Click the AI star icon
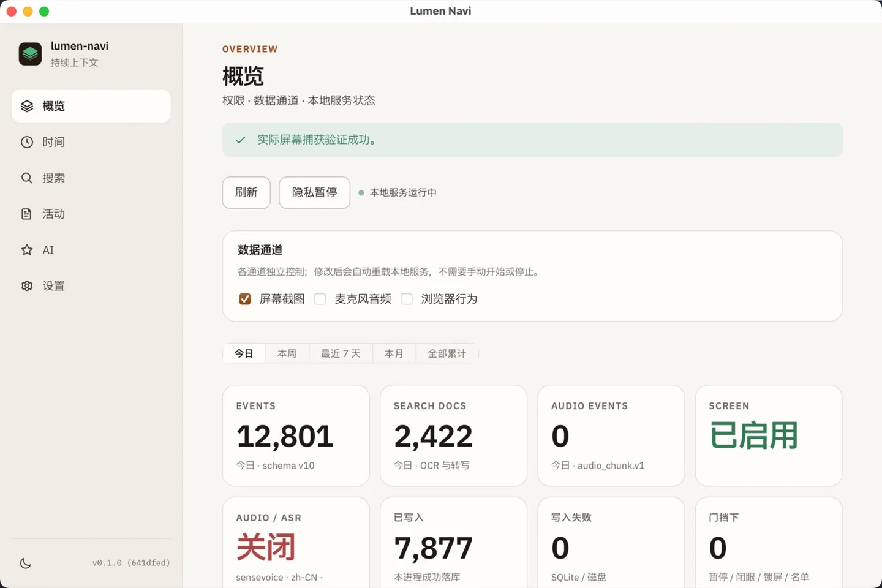This screenshot has width=882, height=588. tap(27, 250)
